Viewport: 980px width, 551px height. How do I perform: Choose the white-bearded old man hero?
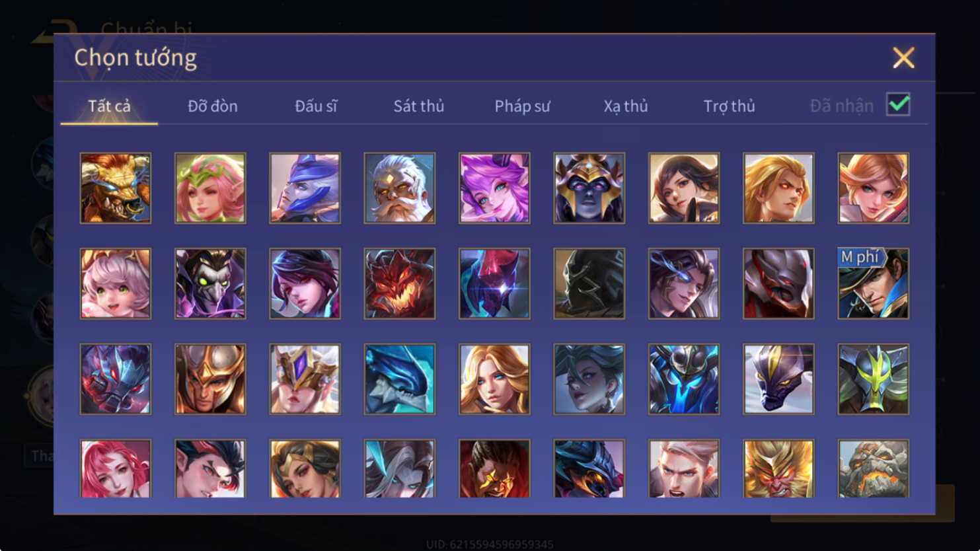pyautogui.click(x=400, y=188)
